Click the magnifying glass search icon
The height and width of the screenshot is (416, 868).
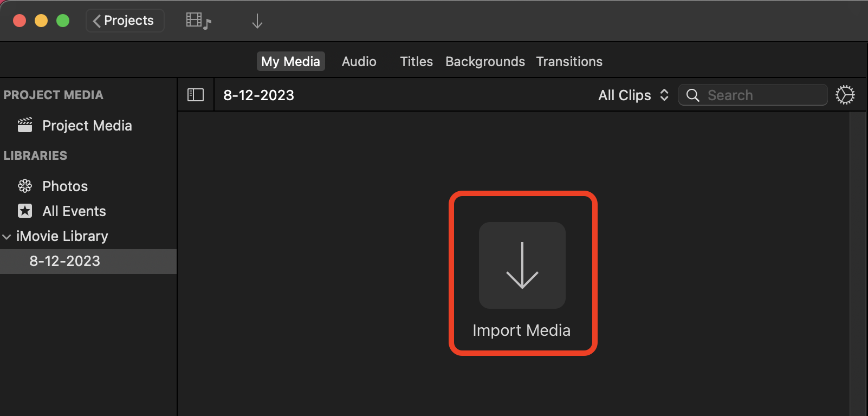click(692, 95)
